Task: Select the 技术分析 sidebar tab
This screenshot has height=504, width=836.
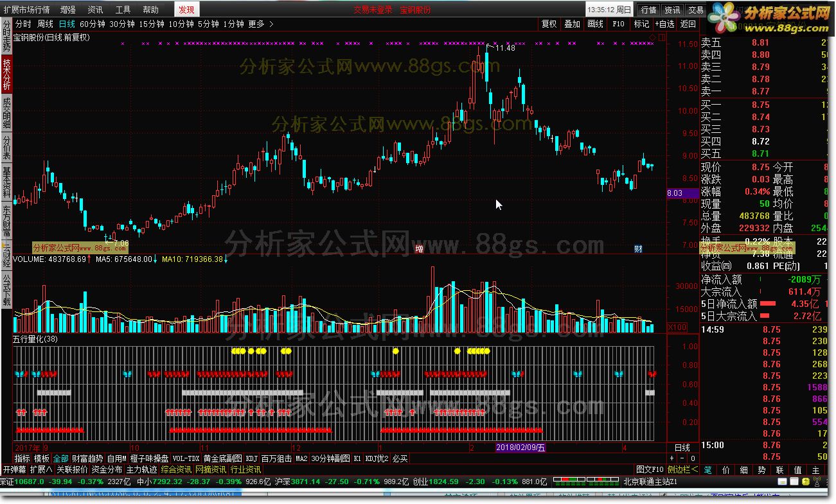Action: 6,73
